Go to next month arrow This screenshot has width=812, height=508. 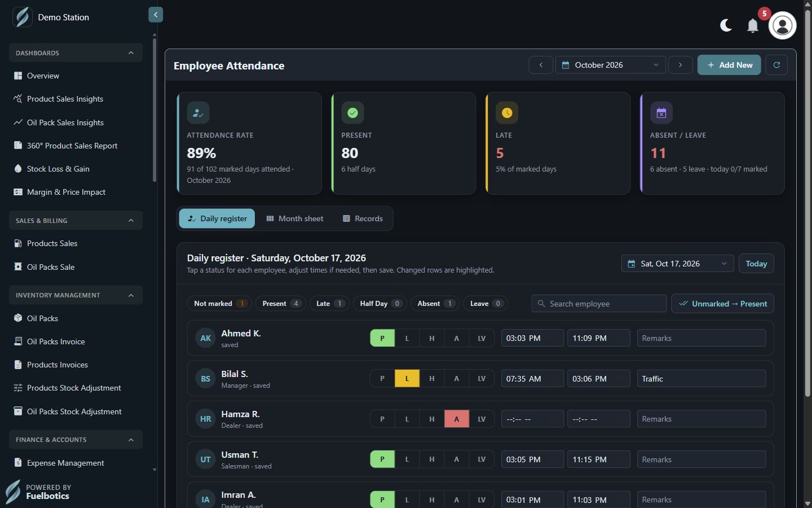[681, 65]
